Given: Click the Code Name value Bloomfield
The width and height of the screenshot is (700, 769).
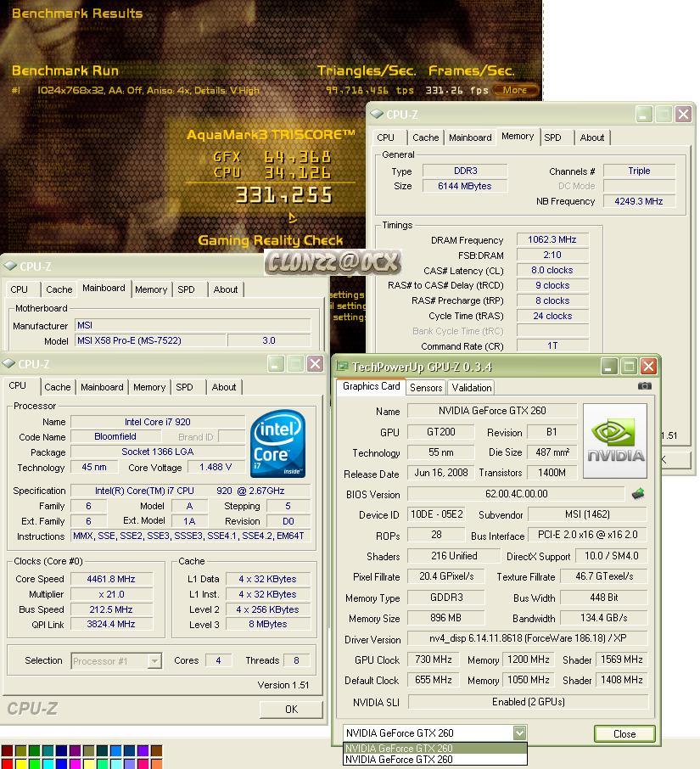Looking at the screenshot, I should (115, 436).
